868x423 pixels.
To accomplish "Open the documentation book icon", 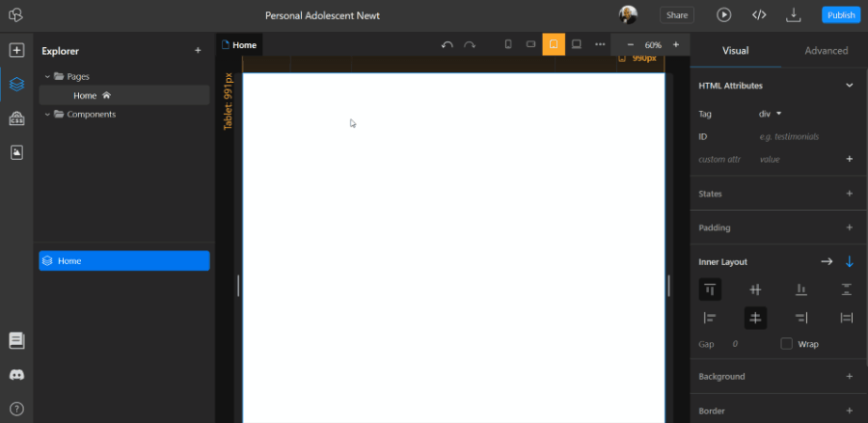I will click(x=16, y=340).
